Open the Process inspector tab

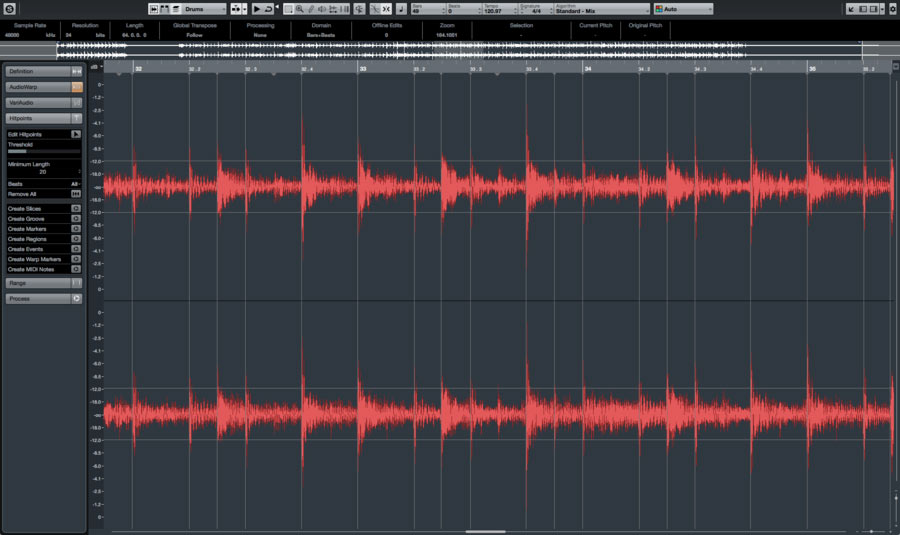pos(38,298)
